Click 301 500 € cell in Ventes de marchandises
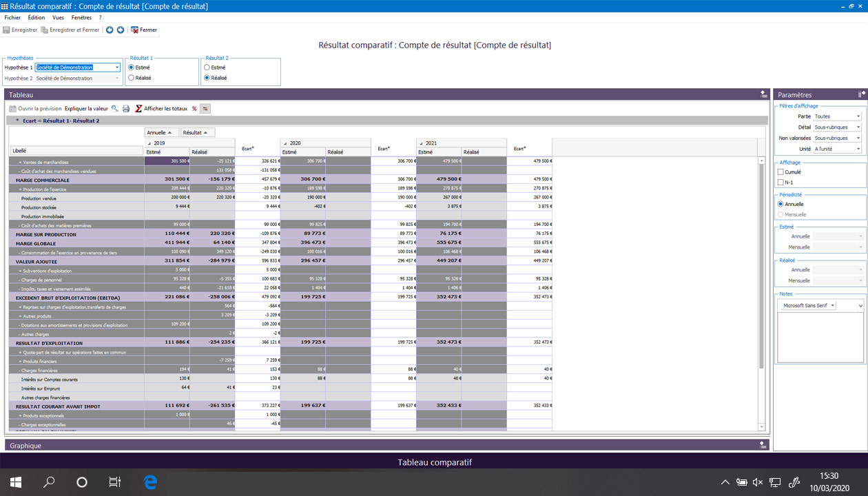This screenshot has height=496, width=868. tap(167, 161)
